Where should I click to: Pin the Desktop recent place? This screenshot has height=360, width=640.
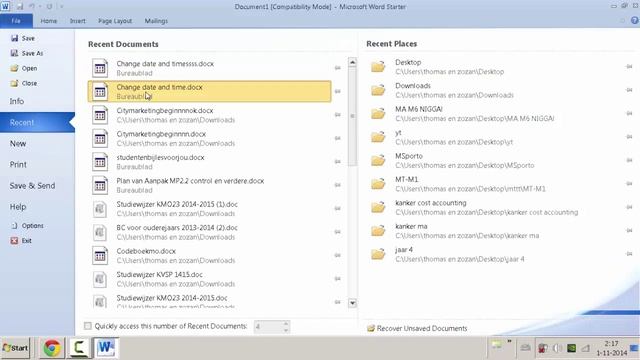pos(629,67)
